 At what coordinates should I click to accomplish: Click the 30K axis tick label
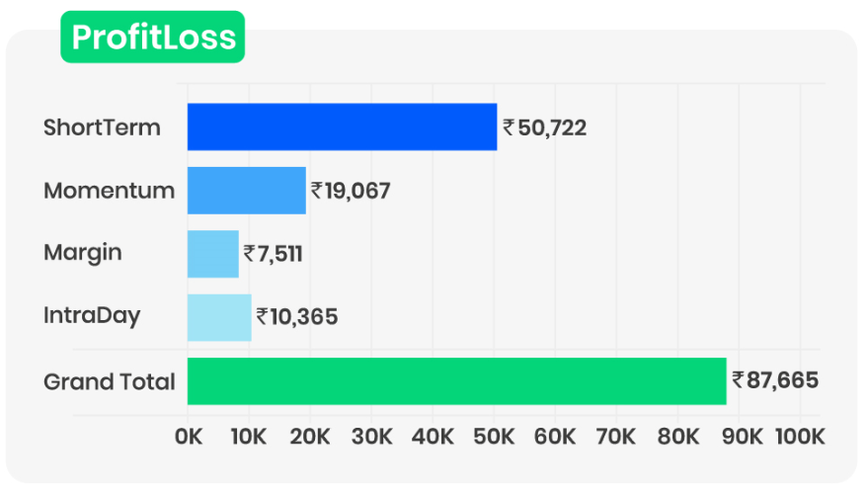pyautogui.click(x=371, y=437)
